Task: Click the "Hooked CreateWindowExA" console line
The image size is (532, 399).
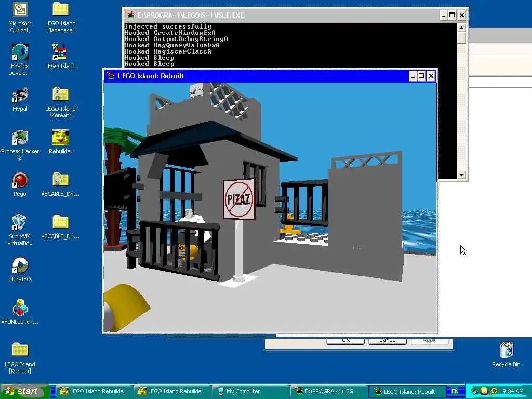Action: 170,33
